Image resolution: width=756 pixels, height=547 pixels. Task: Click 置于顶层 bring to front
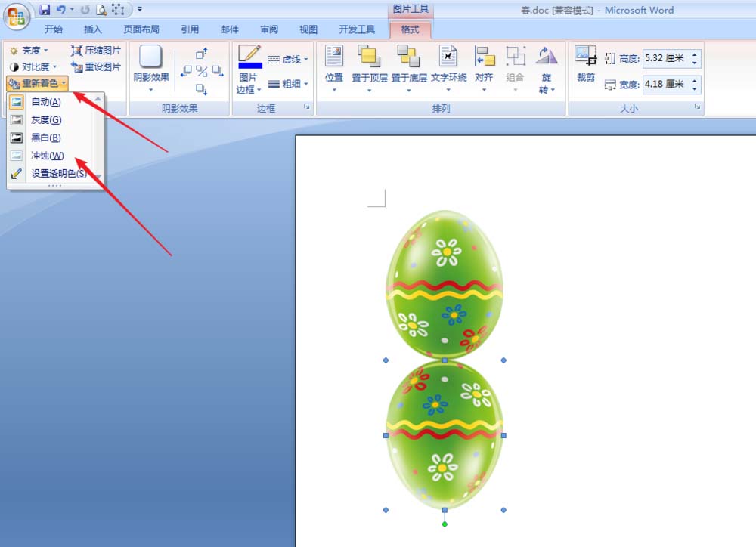point(370,69)
